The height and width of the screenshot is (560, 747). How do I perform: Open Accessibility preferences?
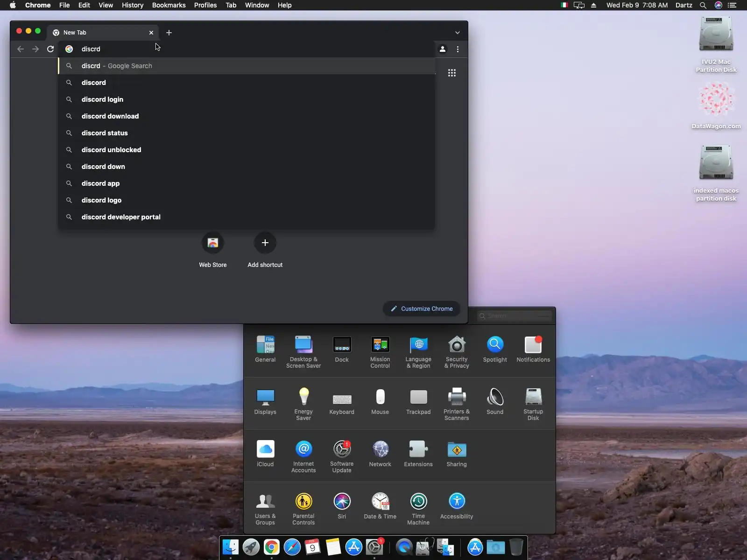(457, 505)
